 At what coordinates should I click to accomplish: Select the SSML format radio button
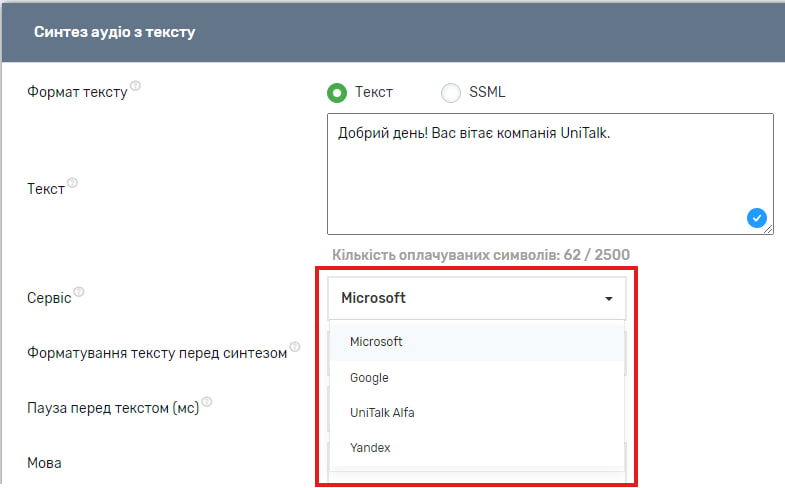click(x=450, y=93)
